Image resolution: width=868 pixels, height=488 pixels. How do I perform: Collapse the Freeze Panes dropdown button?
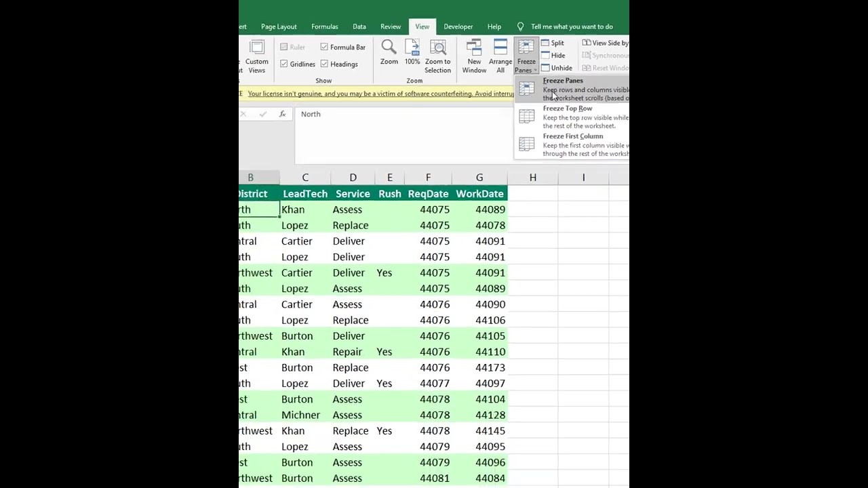(x=526, y=57)
